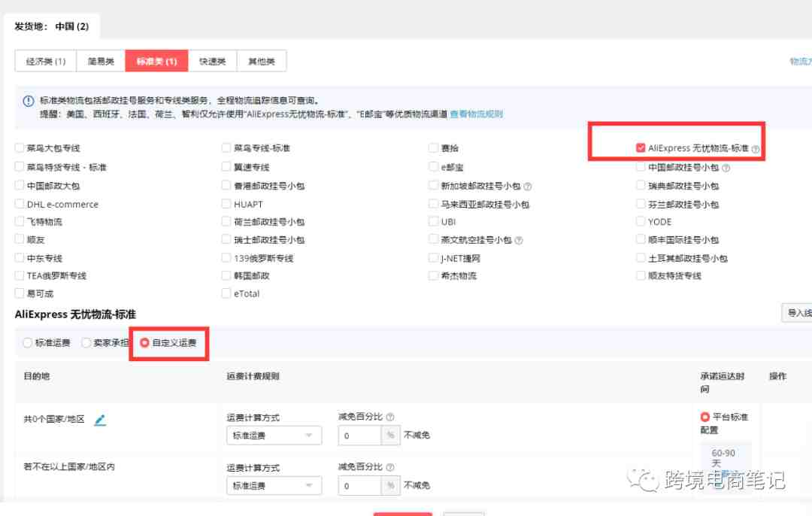Tick the 土耳其邮政挂号小包 checkbox
Viewport: 812px width, 516px height.
(641, 258)
